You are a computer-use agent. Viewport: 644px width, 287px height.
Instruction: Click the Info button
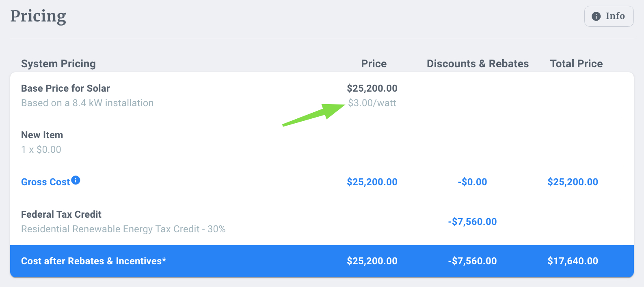[x=609, y=16]
